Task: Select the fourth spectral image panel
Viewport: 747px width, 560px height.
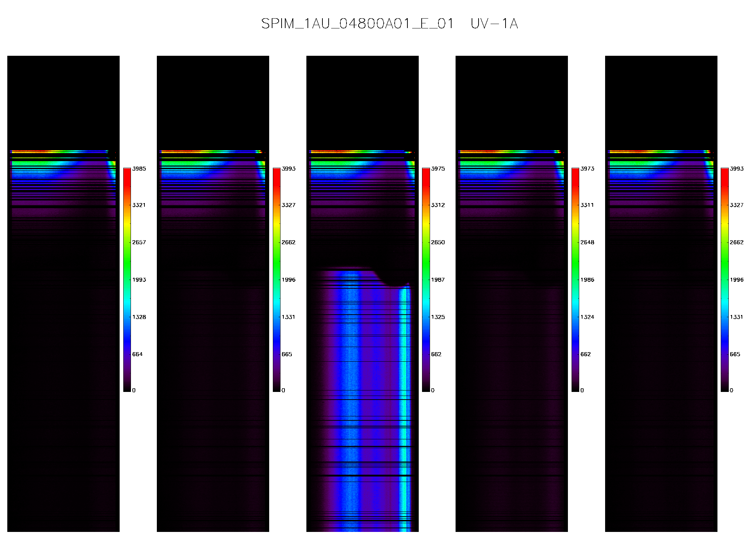Action: coord(512,294)
